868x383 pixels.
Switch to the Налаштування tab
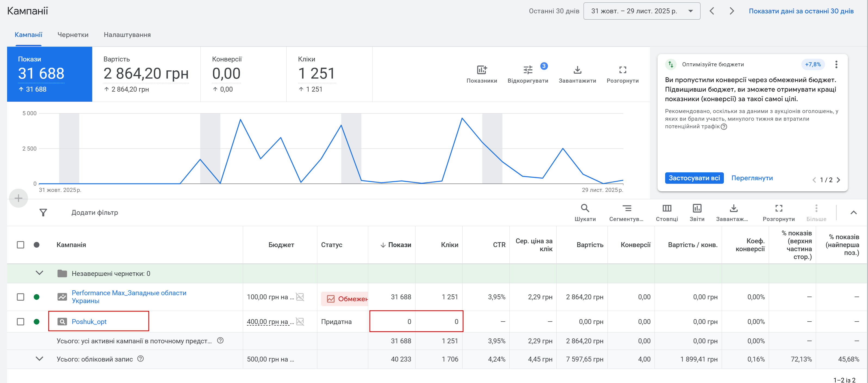127,35
